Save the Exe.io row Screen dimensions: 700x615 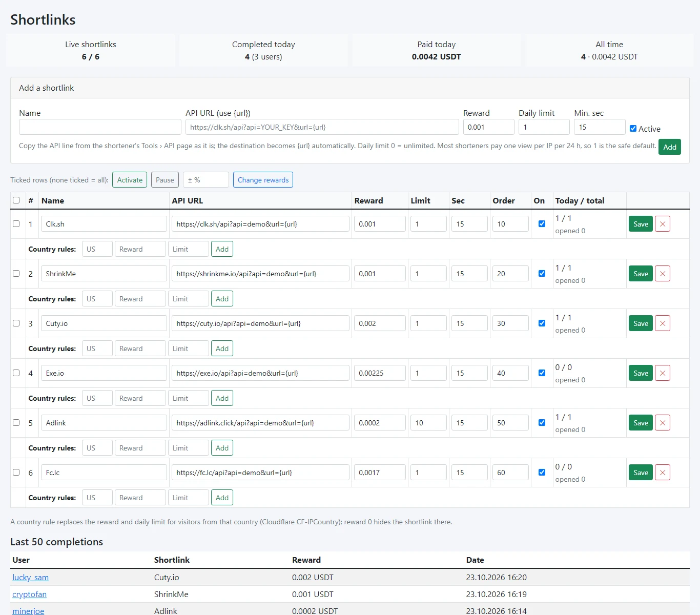pos(641,373)
